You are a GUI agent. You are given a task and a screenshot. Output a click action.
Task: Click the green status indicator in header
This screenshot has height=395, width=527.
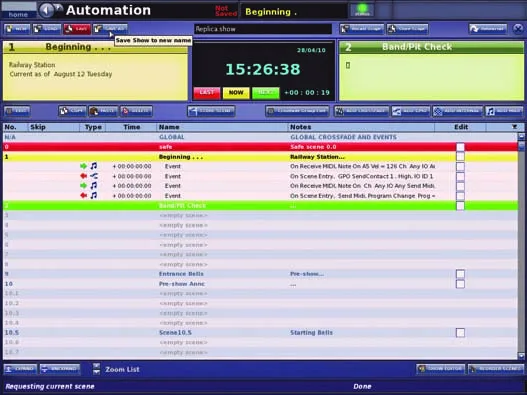pos(362,10)
